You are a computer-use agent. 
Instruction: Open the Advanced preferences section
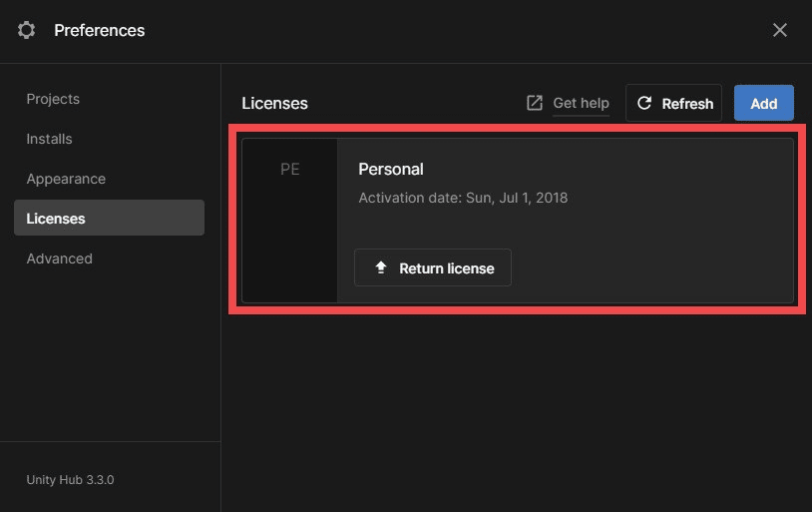(x=59, y=258)
